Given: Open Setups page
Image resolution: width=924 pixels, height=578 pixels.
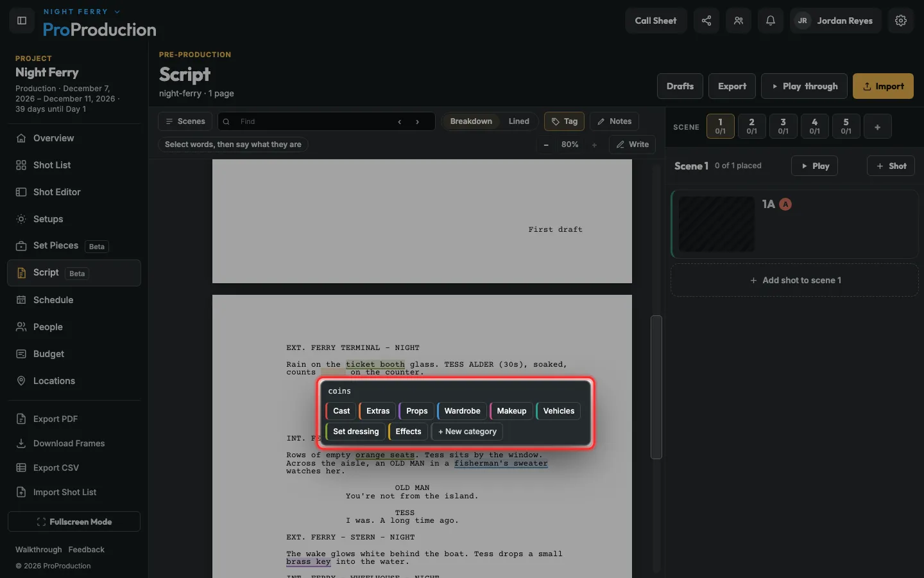Looking at the screenshot, I should (x=74, y=219).
